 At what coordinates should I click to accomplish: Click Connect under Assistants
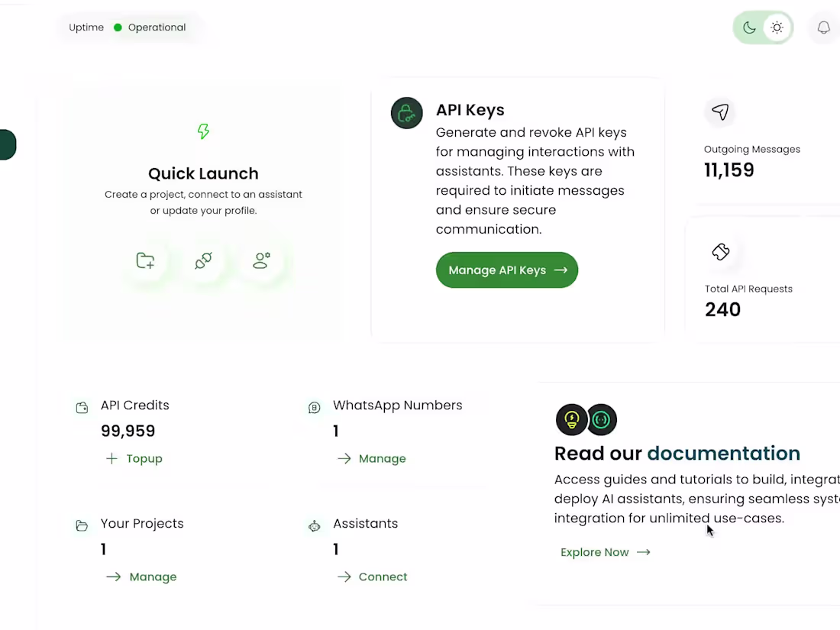pos(373,577)
